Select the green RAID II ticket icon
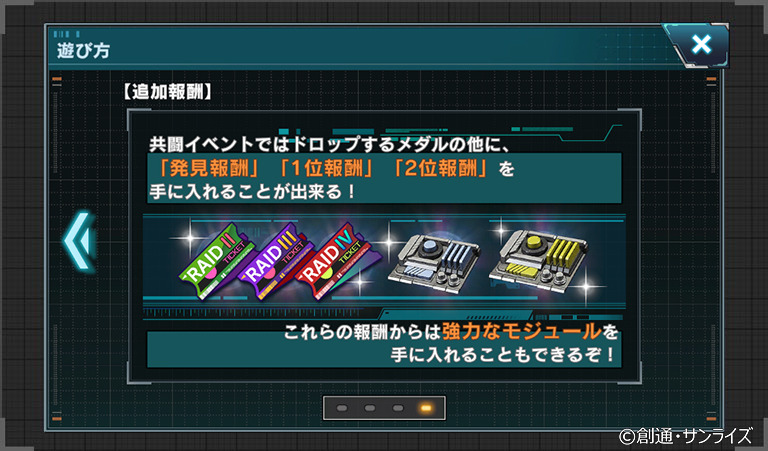 (x=217, y=260)
